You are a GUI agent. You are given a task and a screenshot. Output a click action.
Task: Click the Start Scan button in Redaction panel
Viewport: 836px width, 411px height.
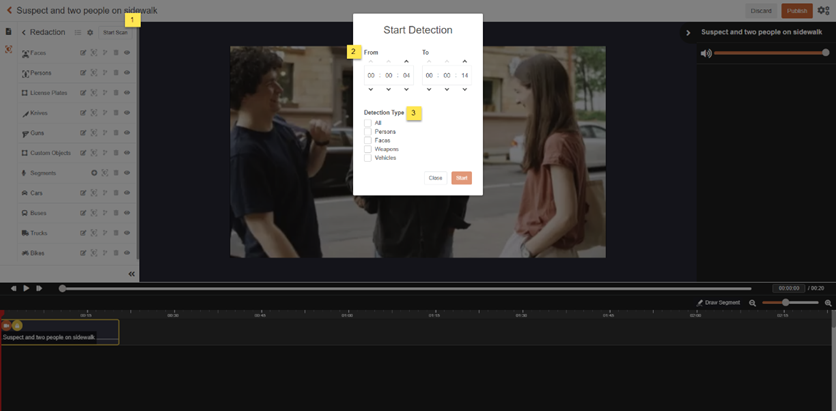click(x=115, y=32)
